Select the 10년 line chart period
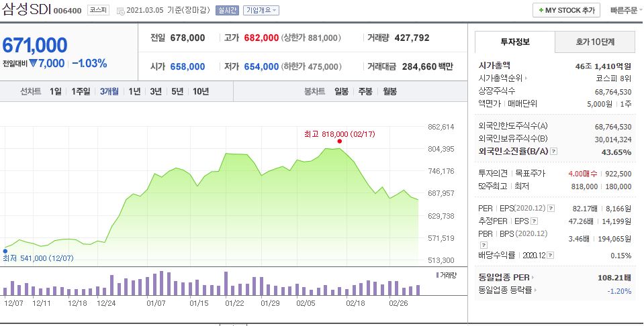Image resolution: width=644 pixels, height=326 pixels. click(201, 91)
